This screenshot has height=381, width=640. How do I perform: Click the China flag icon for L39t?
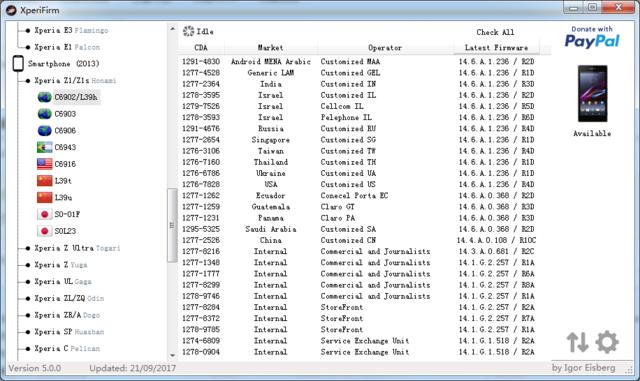(44, 181)
